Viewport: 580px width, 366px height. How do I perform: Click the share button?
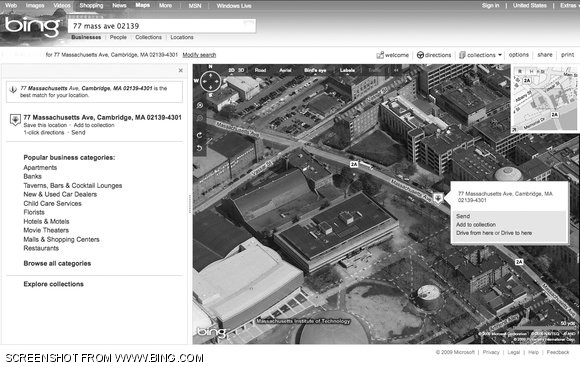pos(545,55)
